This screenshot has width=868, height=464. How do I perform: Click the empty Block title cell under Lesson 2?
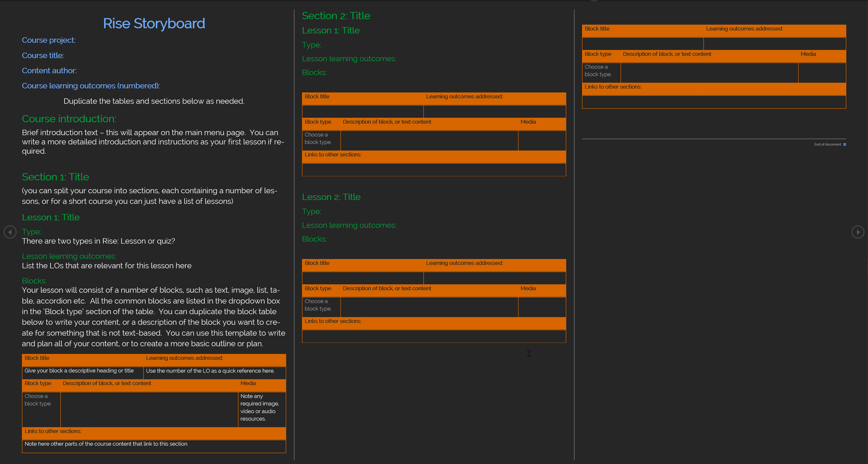click(x=363, y=278)
